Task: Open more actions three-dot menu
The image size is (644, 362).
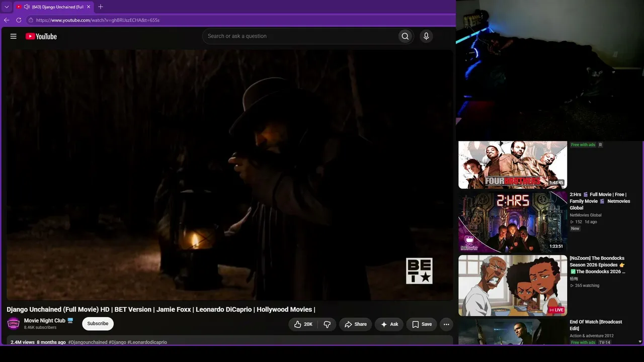Action: tap(446, 324)
